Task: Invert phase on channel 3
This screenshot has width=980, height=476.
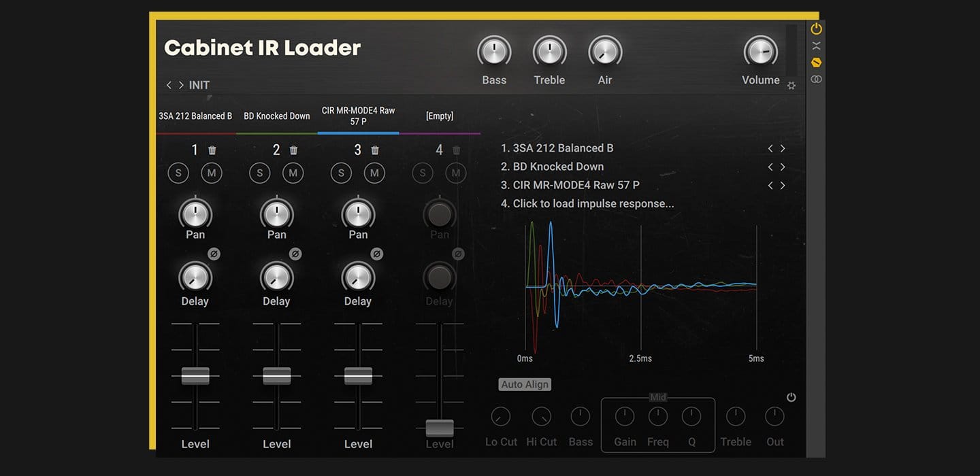Action: 376,254
